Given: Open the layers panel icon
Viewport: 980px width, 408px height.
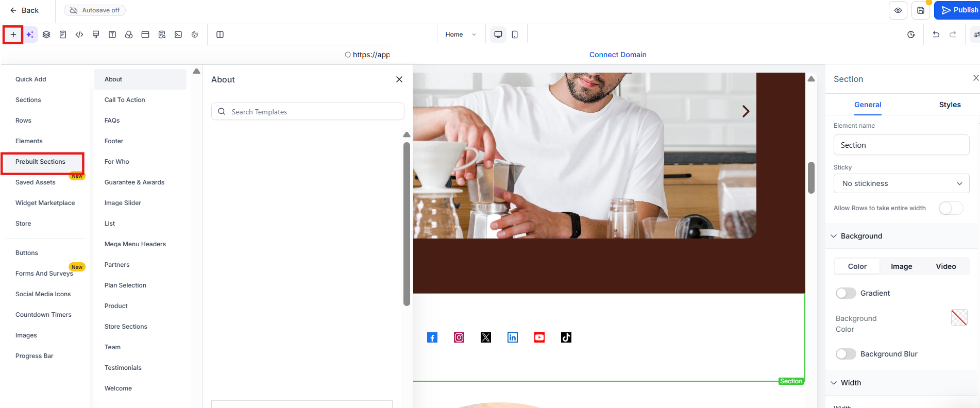Looking at the screenshot, I should pos(46,35).
